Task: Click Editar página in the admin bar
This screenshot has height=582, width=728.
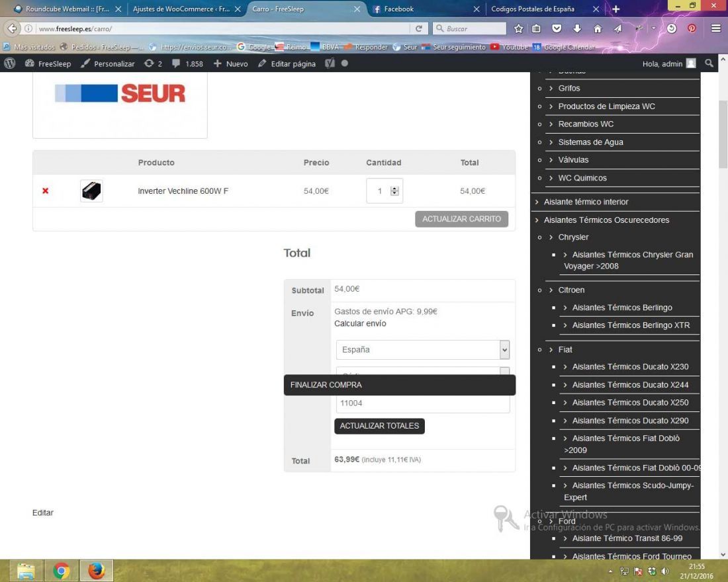Action: coord(287,63)
